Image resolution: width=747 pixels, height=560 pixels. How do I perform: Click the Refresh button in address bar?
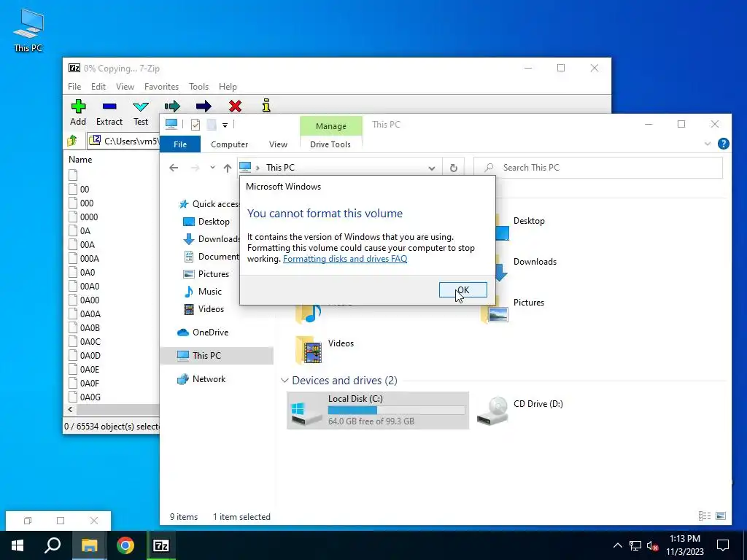coord(454,168)
